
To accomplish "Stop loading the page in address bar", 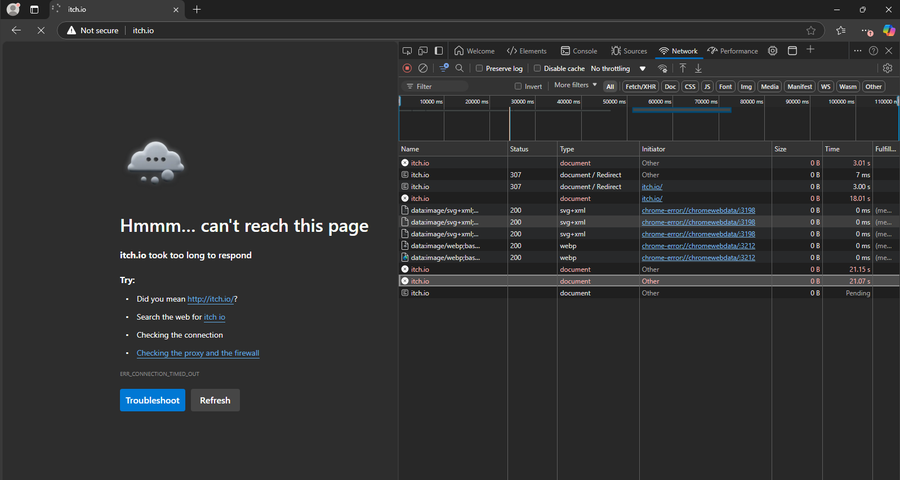I will pos(41,30).
